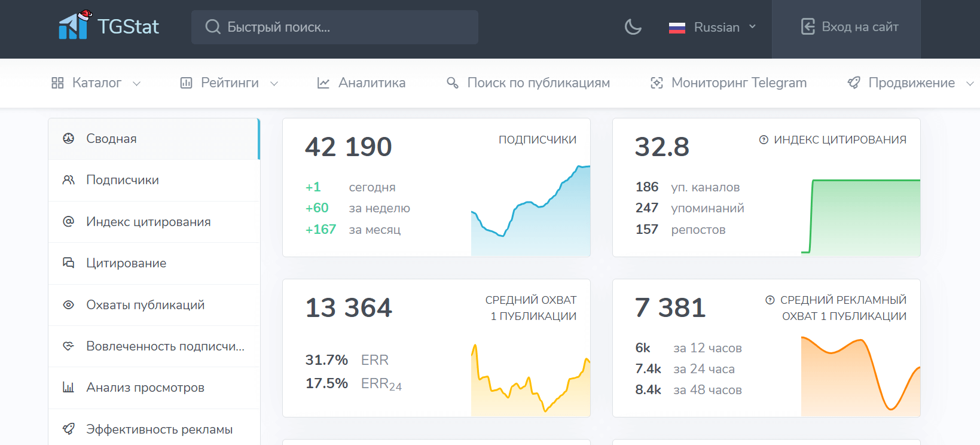Open the Рейтинги menu

coord(229,83)
